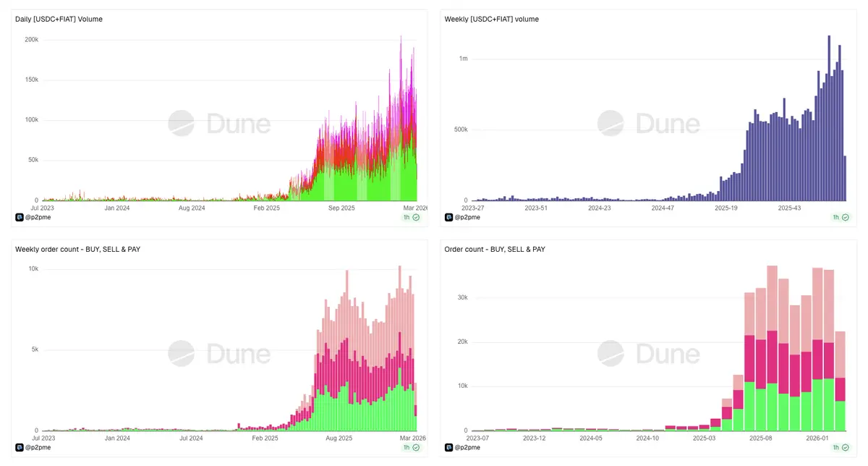Click the 5k y-axis label in Weekly order count chart

[x=34, y=349]
